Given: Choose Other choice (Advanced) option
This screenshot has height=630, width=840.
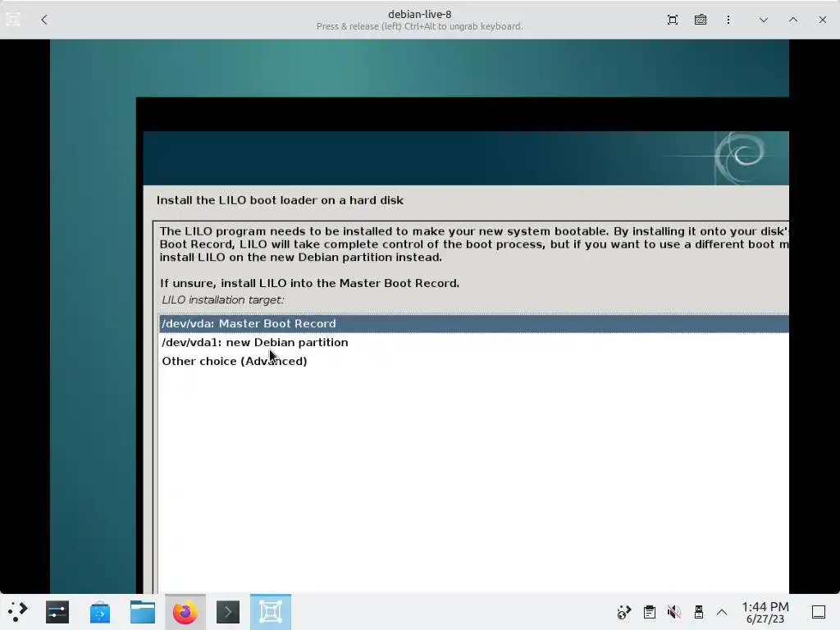Looking at the screenshot, I should pos(473,361).
